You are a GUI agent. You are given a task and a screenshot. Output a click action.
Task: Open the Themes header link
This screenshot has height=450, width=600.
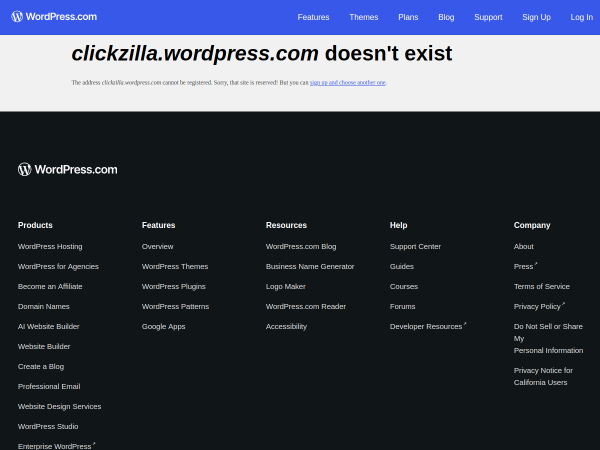pos(364,17)
